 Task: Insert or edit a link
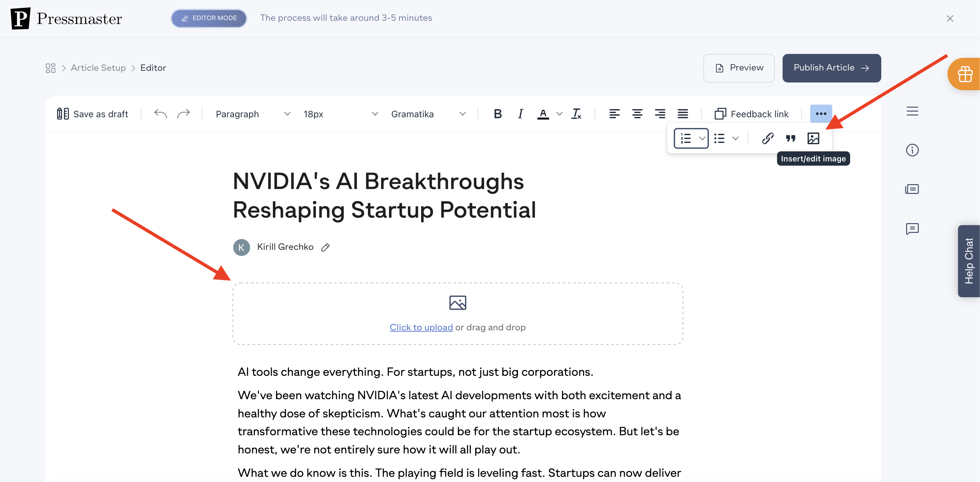768,138
